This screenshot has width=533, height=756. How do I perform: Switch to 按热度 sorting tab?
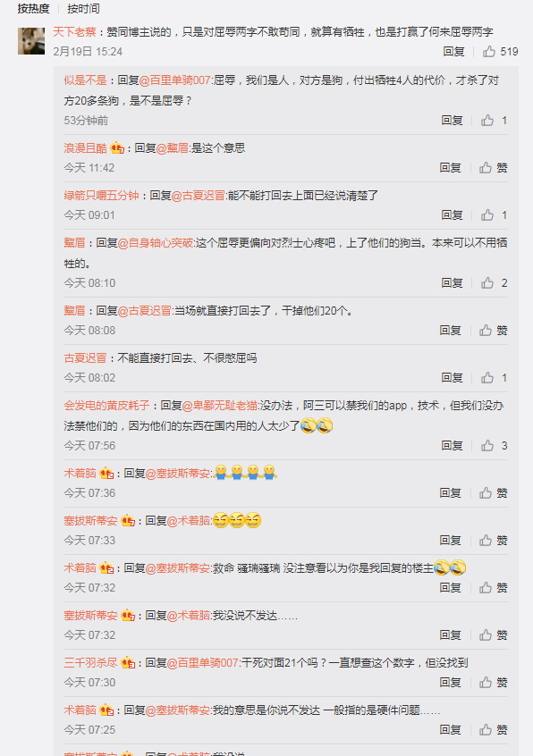[33, 8]
